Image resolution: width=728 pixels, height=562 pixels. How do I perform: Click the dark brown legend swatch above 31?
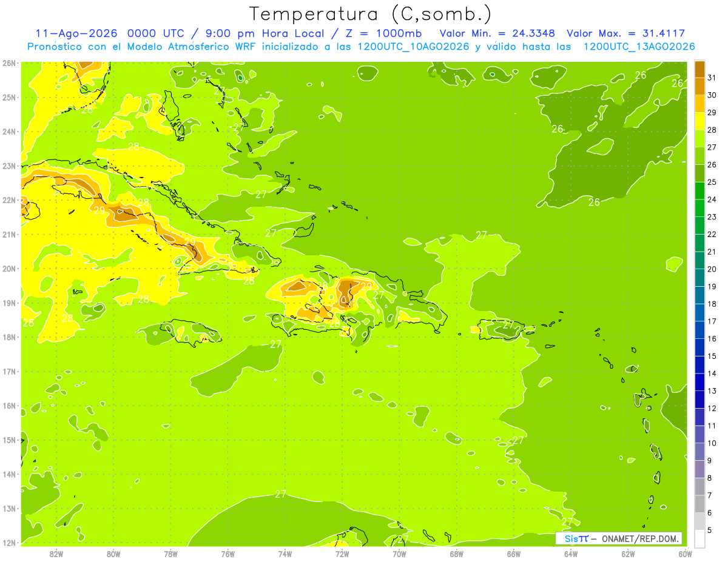pyautogui.click(x=699, y=69)
